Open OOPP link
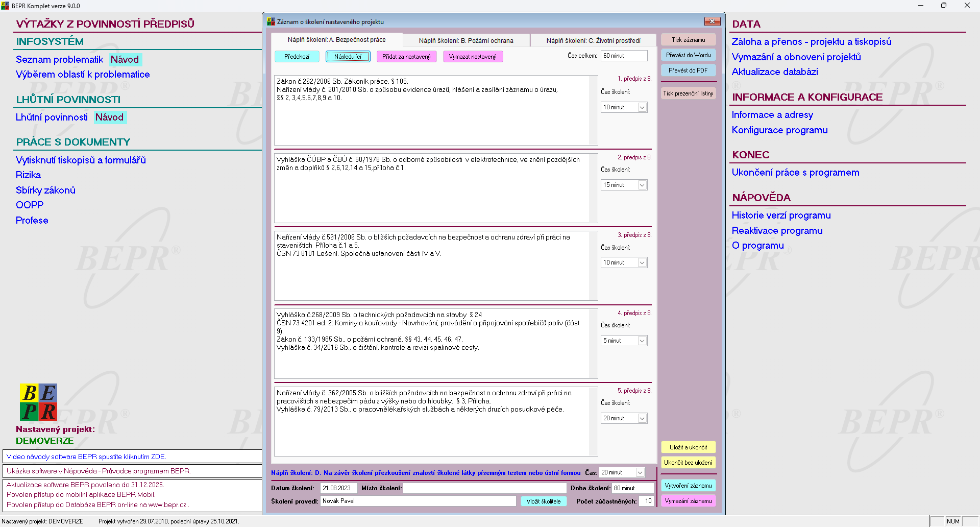The width and height of the screenshot is (980, 527). pos(30,205)
